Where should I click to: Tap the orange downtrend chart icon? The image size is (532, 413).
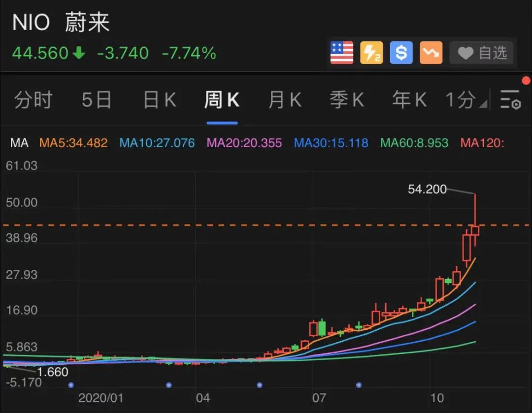[431, 53]
